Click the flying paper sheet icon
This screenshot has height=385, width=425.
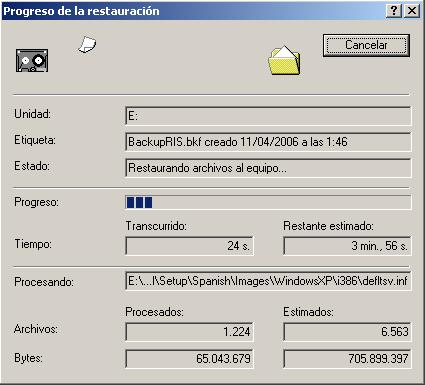87,45
